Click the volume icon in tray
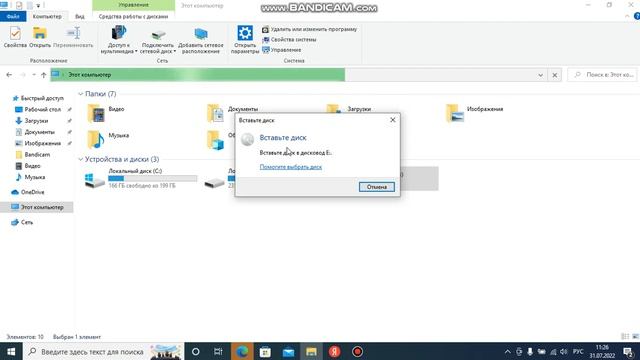 tap(564, 351)
